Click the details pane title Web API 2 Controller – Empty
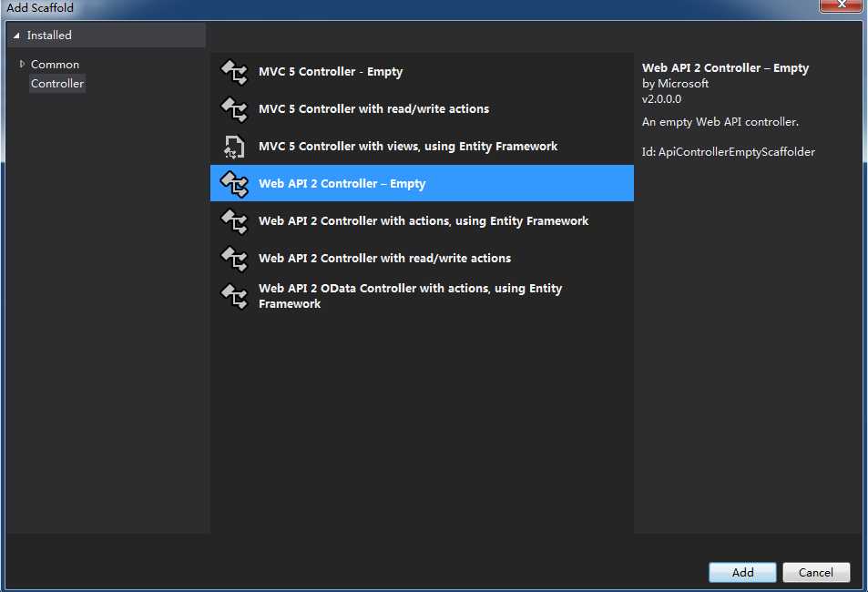The image size is (868, 592). coord(725,68)
